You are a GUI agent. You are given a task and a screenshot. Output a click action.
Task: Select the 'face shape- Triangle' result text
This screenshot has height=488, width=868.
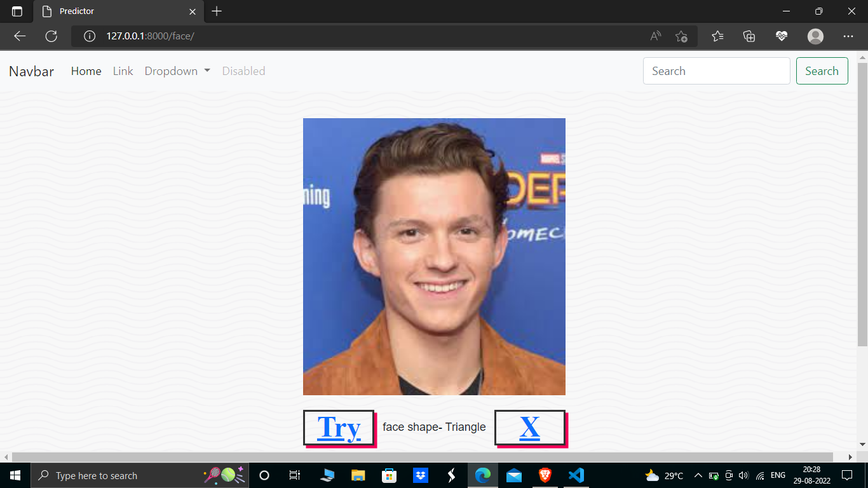434,427
